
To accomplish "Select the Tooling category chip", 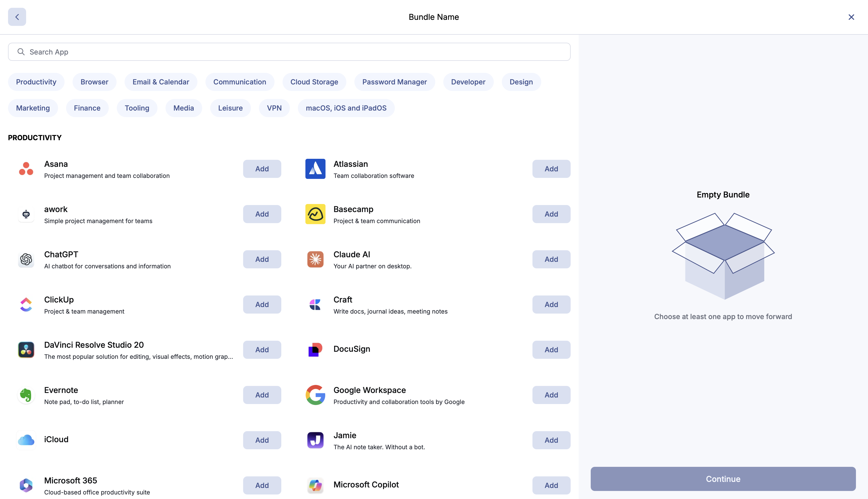I will pyautogui.click(x=137, y=108).
